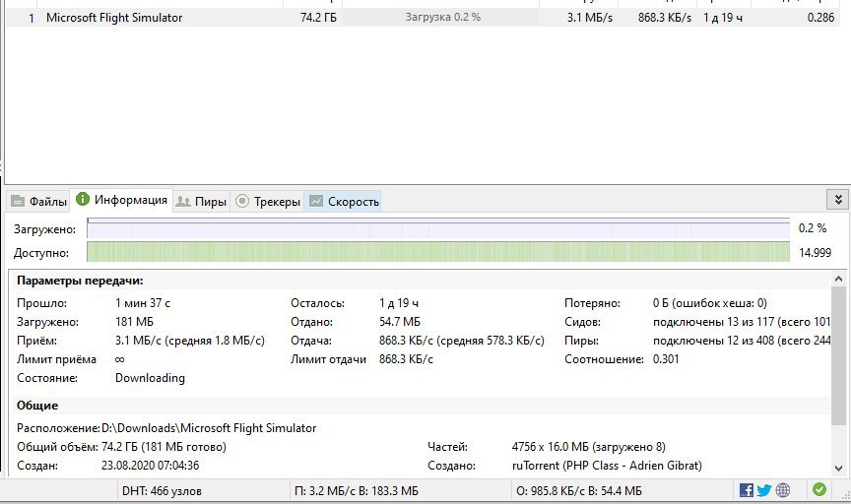Open the Файлы tab
The height and width of the screenshot is (504, 851).
coord(38,201)
